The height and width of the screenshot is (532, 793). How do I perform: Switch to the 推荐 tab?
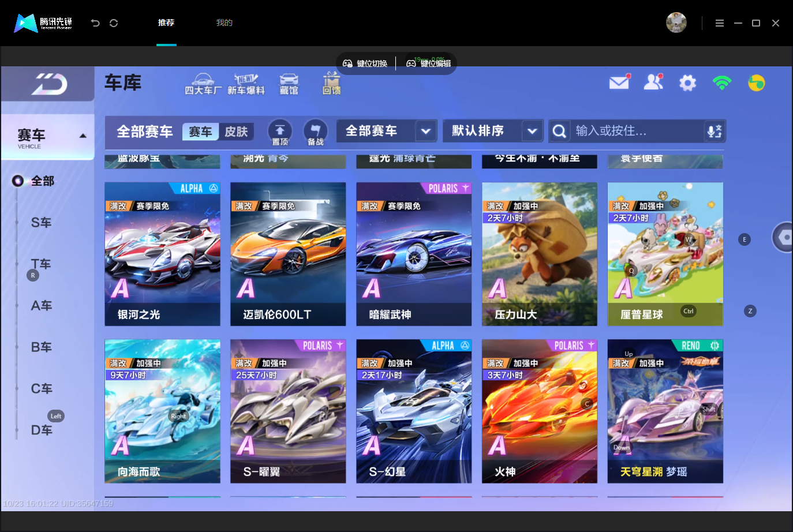click(x=166, y=23)
